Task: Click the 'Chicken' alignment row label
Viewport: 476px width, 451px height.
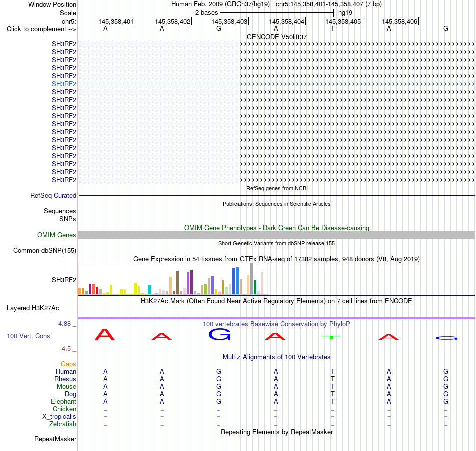Action: [x=64, y=409]
